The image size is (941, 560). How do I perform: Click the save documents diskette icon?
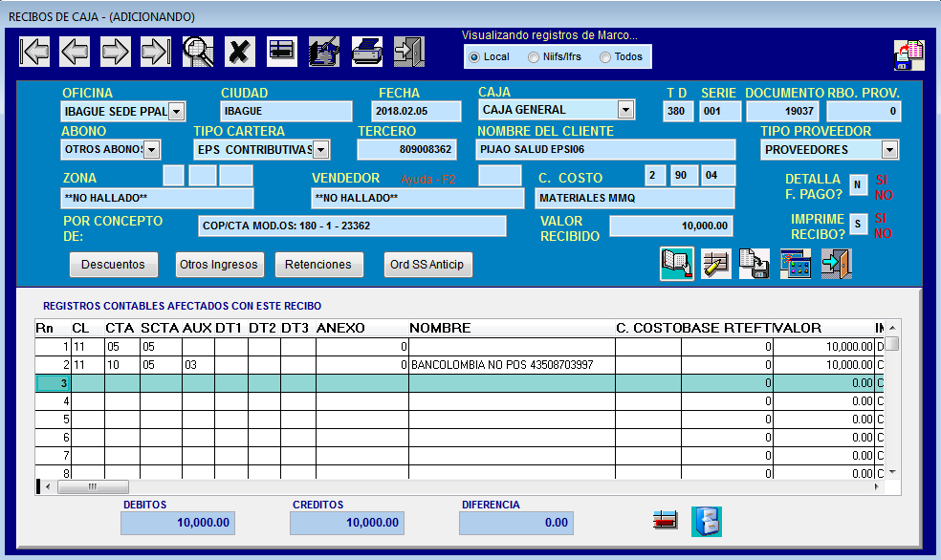pyautogui.click(x=755, y=264)
